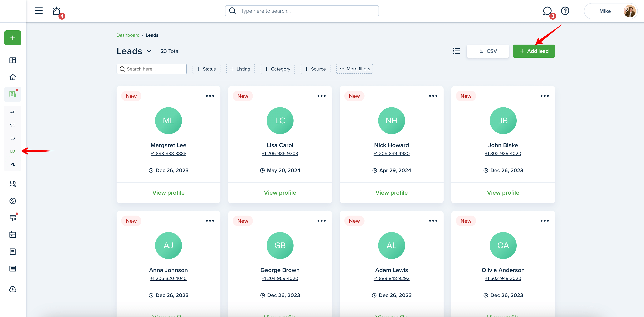Click phone number +1 206-320-4040

(169, 278)
